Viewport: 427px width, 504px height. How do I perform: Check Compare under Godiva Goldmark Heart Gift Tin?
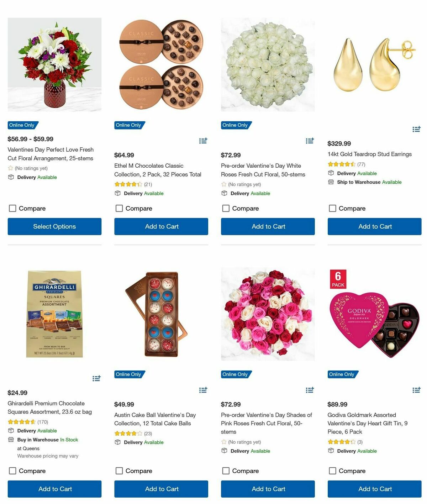tap(332, 471)
